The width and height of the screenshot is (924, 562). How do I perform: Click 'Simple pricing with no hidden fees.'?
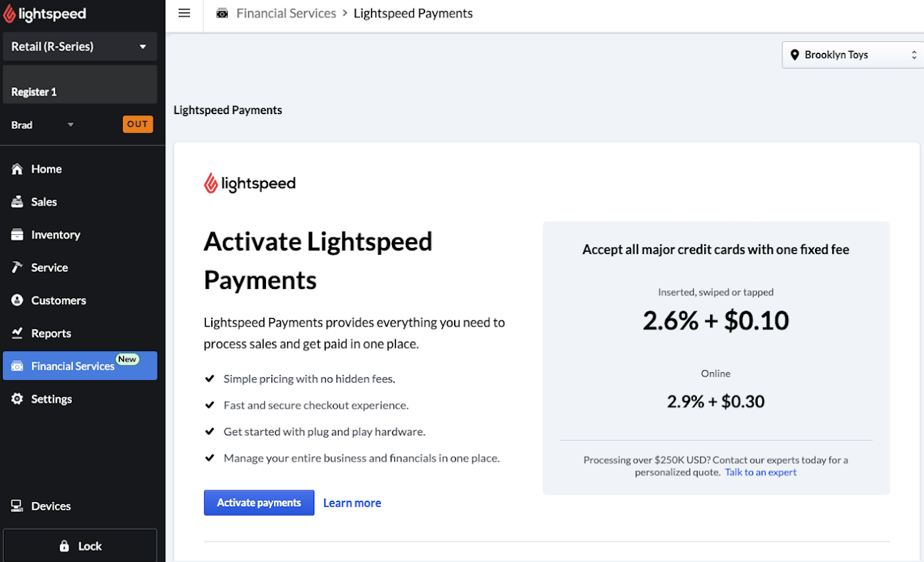click(x=309, y=379)
